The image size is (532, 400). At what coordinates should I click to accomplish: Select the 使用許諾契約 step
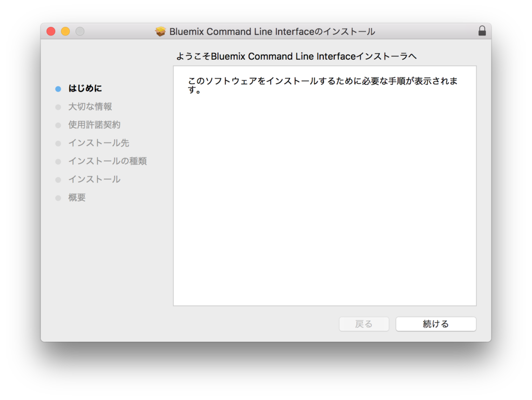pos(95,125)
